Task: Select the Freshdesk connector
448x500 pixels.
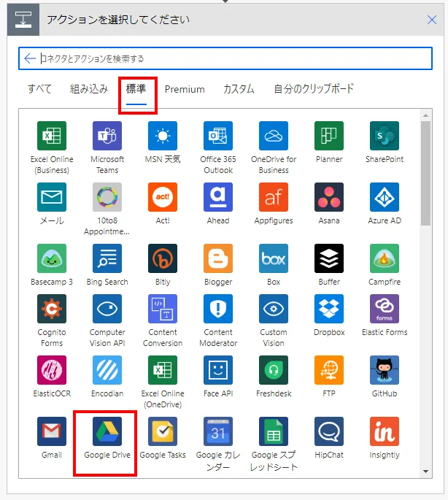Action: (x=274, y=370)
